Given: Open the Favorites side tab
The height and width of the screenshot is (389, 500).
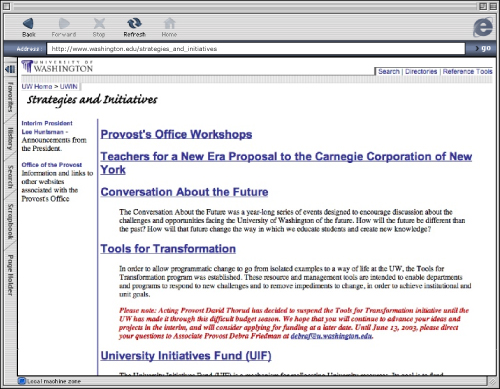Looking at the screenshot, I should click(x=10, y=97).
